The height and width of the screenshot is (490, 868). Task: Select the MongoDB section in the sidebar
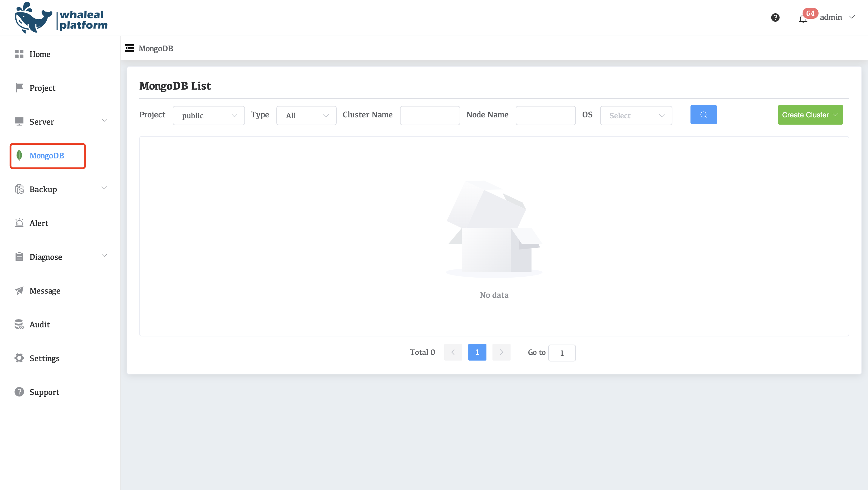tap(47, 155)
